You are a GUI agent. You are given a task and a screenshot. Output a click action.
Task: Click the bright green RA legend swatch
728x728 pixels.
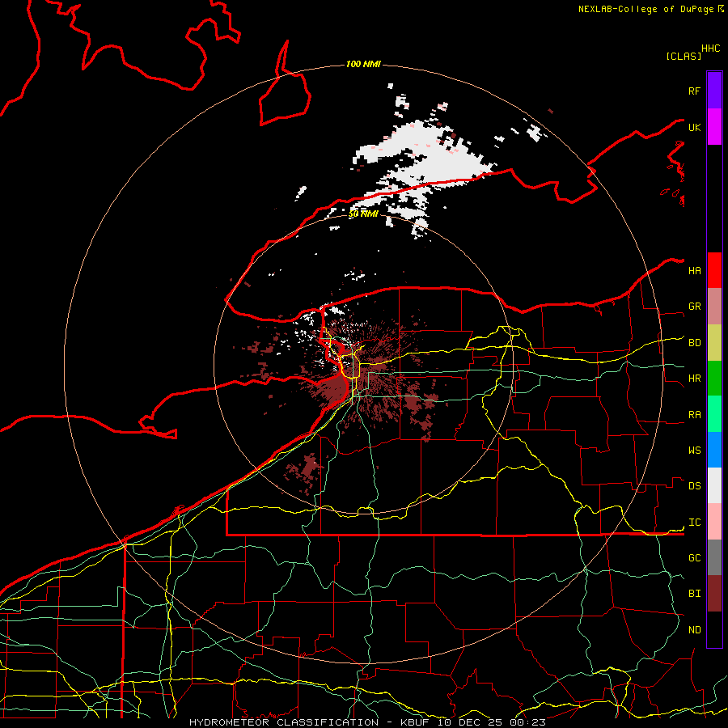coord(714,414)
